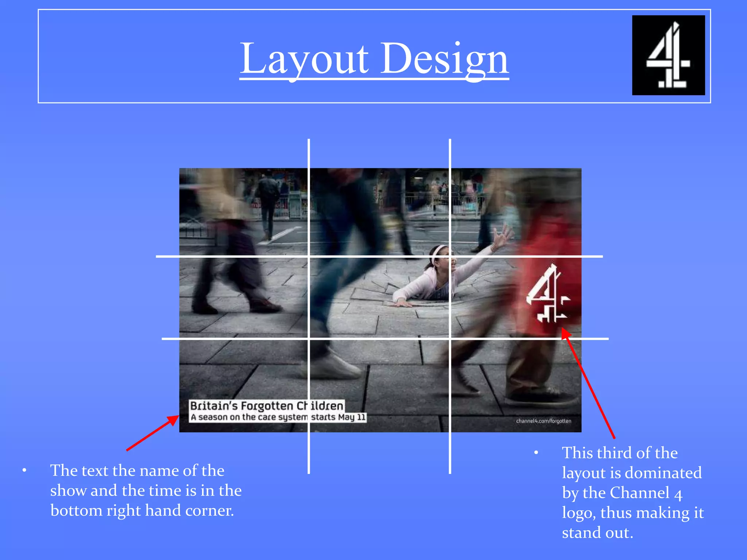
Task: Click the Britain's Forgotten Children headline
Action: (267, 406)
